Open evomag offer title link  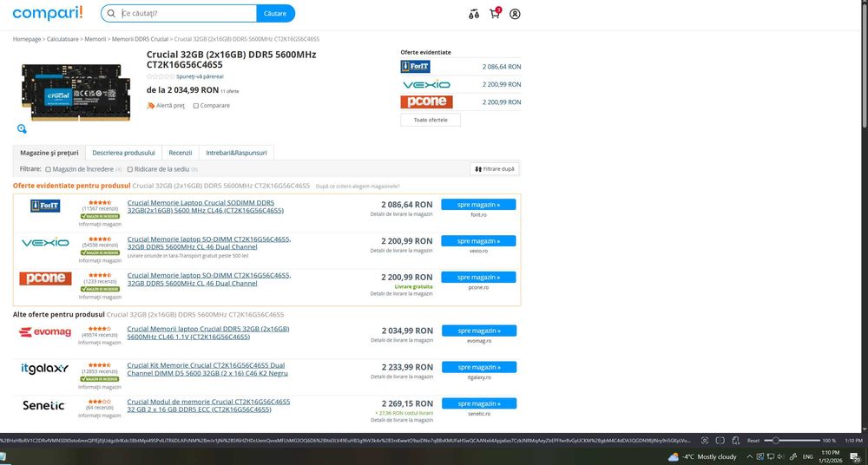(208, 332)
